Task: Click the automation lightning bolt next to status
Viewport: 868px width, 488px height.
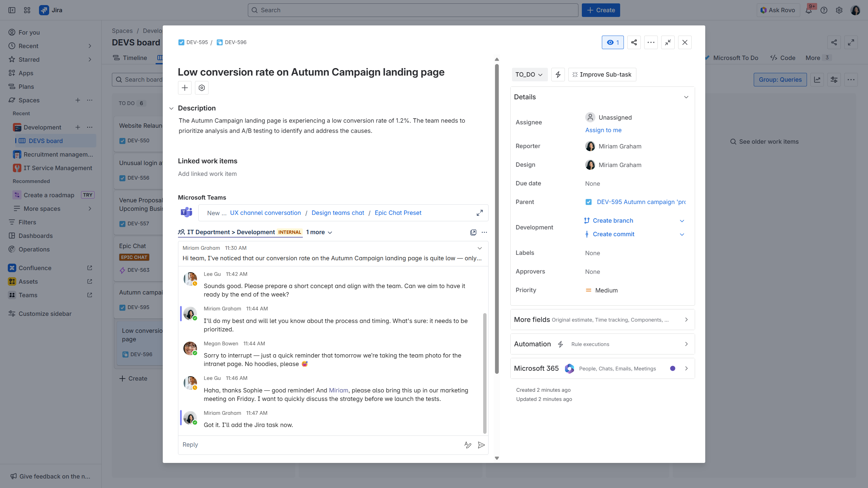Action: pyautogui.click(x=558, y=75)
